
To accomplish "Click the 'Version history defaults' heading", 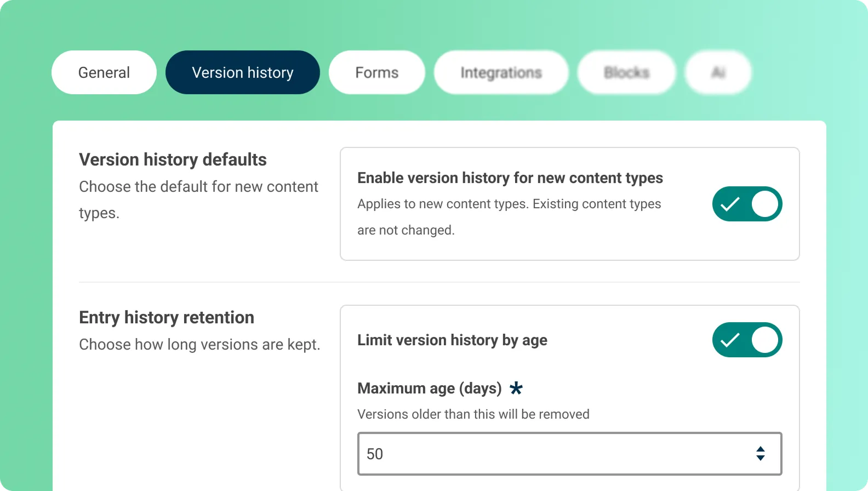I will [x=173, y=159].
